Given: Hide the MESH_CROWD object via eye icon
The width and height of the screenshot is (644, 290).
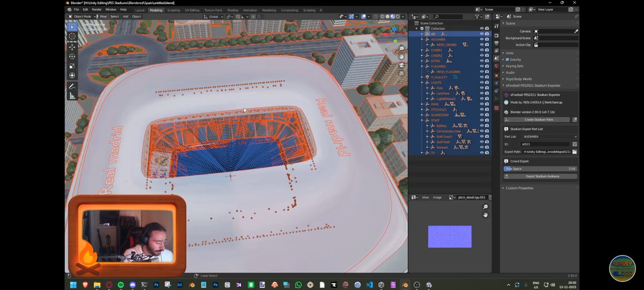Looking at the screenshot, I should click(x=481, y=45).
